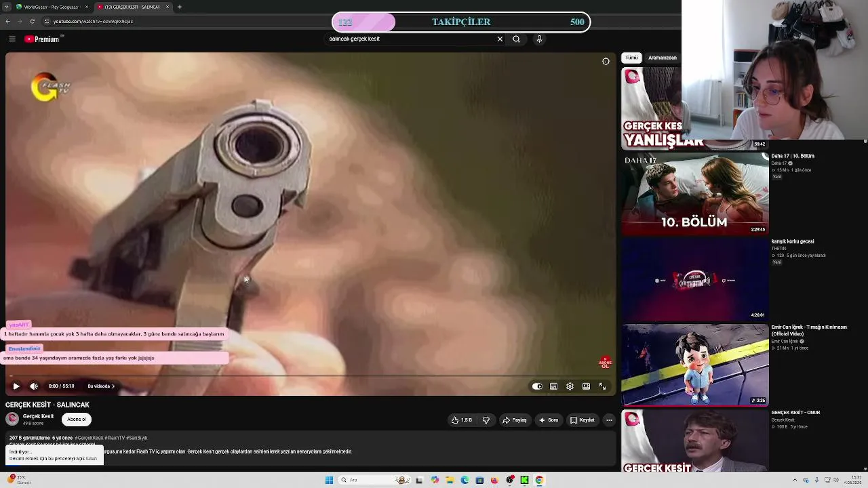Click the #GerçekKesit hashtag
868x488 pixels.
90,438
